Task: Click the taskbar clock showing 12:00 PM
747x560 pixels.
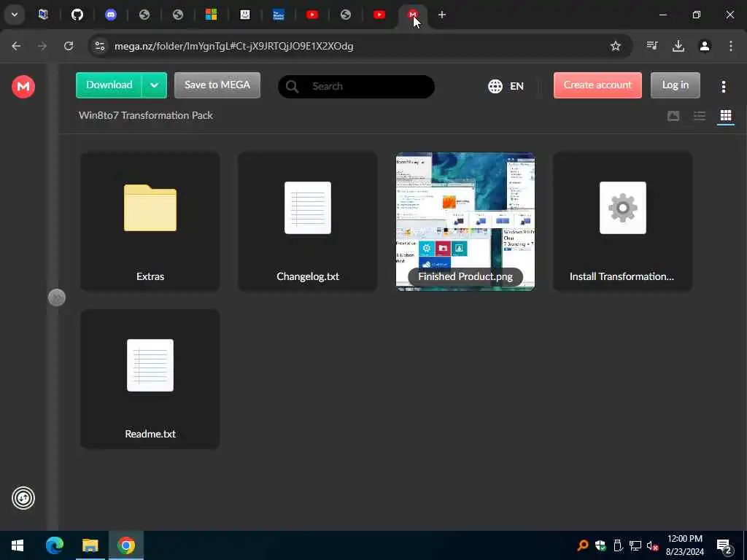Action: coord(684,545)
